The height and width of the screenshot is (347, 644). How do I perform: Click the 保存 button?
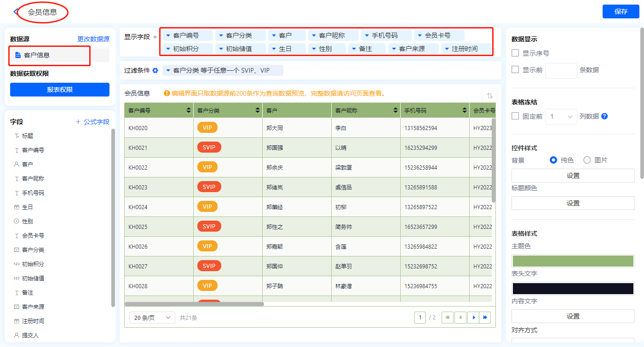coord(621,11)
